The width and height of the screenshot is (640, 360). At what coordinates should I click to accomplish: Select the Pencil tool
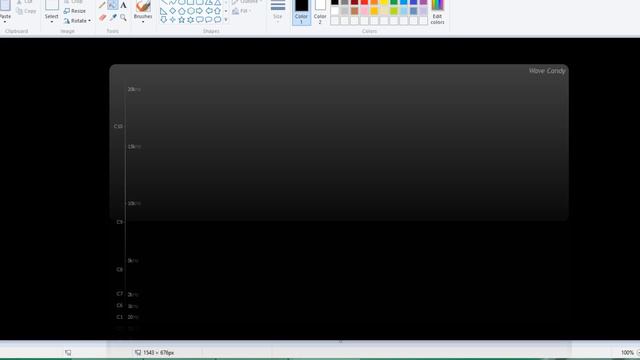point(102,5)
